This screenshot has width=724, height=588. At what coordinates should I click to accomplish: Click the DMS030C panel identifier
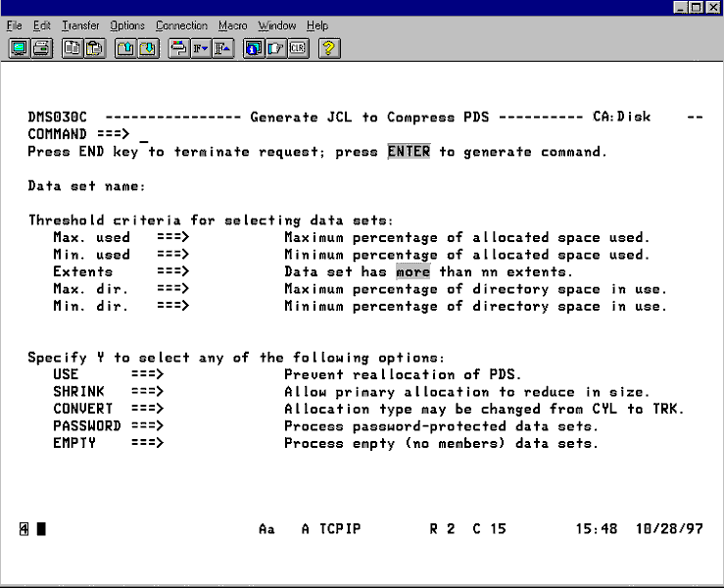coord(57,118)
